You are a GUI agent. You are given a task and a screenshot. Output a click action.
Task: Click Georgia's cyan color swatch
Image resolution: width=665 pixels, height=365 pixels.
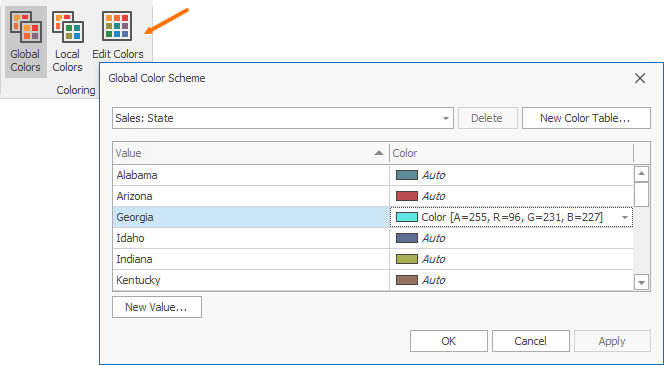(x=407, y=217)
